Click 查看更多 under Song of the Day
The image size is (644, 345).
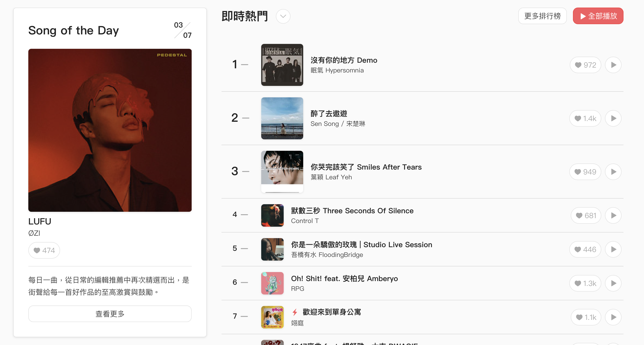coord(110,314)
